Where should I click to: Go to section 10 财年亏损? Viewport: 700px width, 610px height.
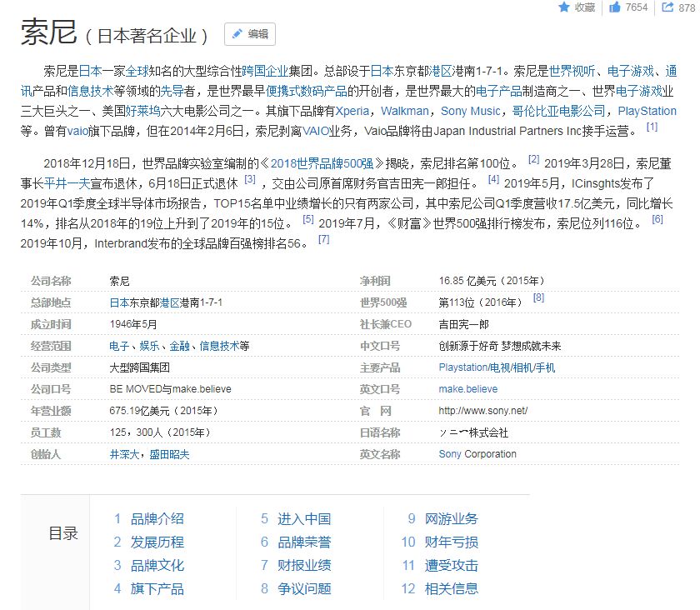[x=452, y=542]
